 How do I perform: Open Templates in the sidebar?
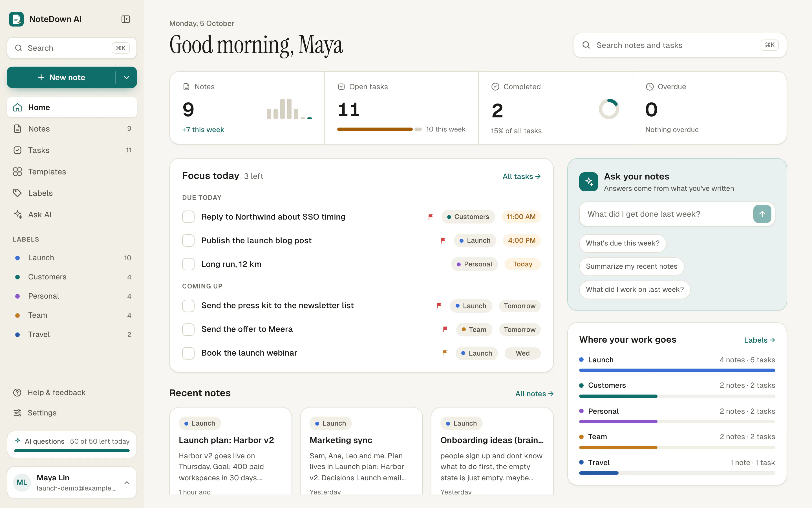tap(72, 172)
